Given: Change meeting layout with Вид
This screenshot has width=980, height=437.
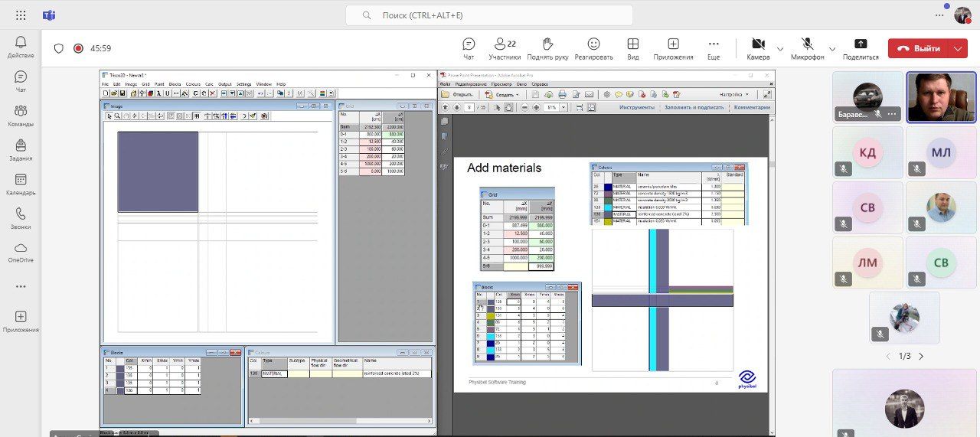Looking at the screenshot, I should coord(633,48).
